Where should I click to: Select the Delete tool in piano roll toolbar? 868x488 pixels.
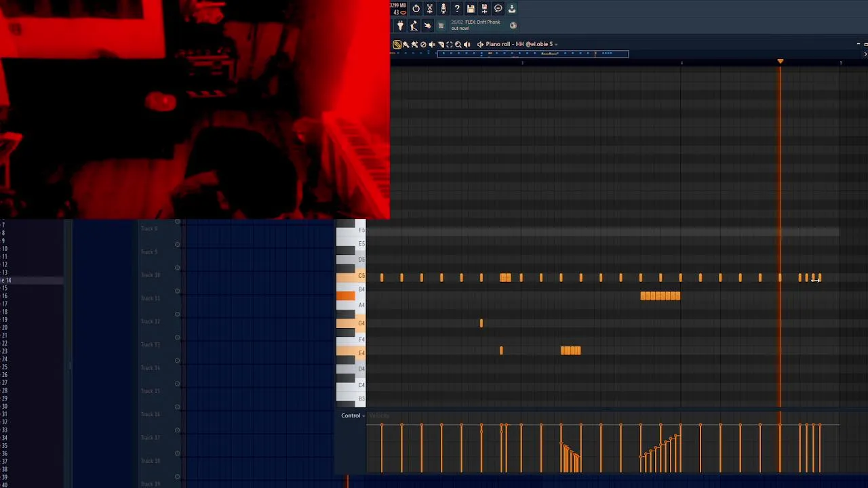pos(423,44)
